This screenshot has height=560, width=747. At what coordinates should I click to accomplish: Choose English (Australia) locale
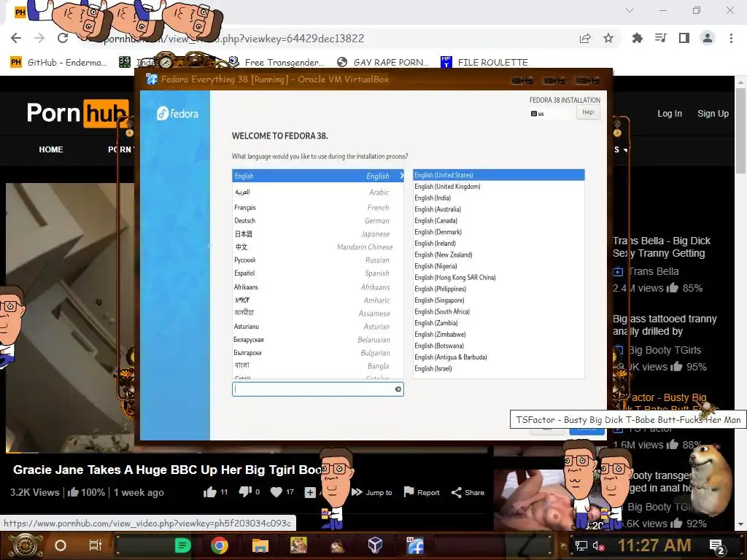(x=499, y=209)
